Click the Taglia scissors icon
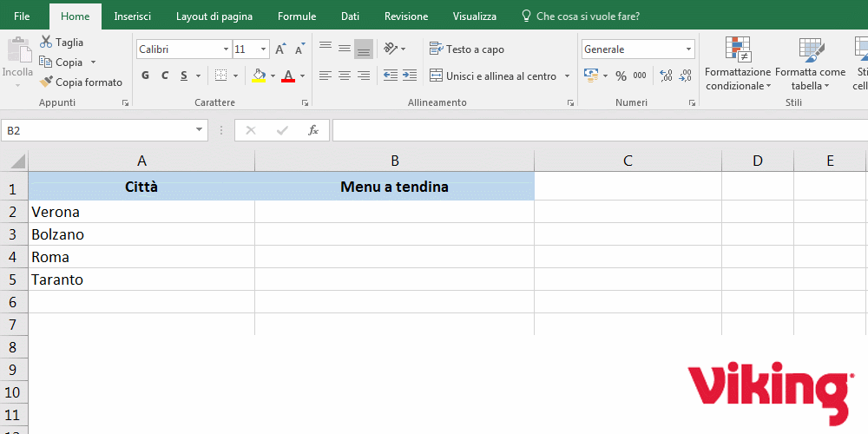Screen dimensions: 868x434 click(46, 42)
